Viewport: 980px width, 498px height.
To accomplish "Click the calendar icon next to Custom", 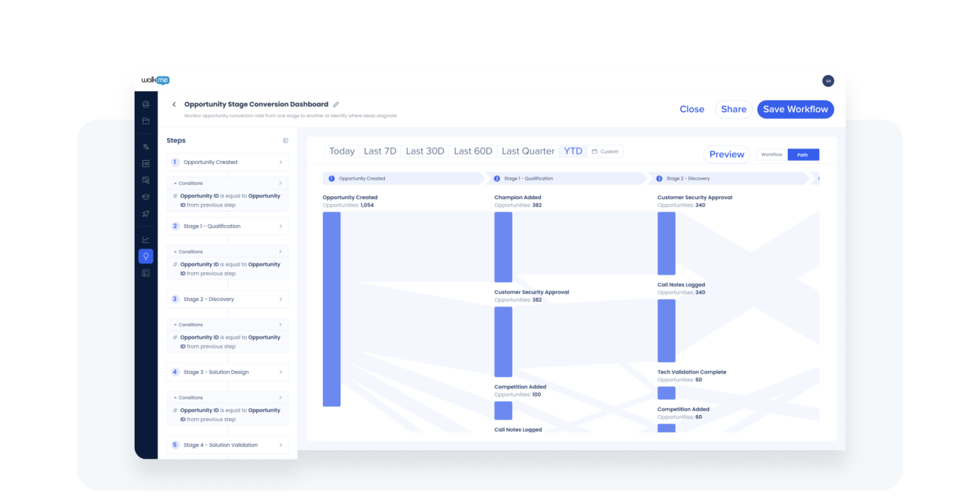I will 595,151.
